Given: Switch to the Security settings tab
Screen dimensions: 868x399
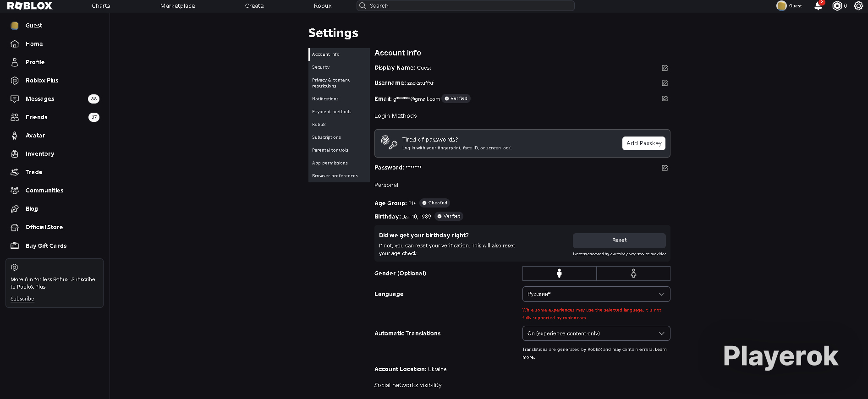Looking at the screenshot, I should click(x=339, y=67).
